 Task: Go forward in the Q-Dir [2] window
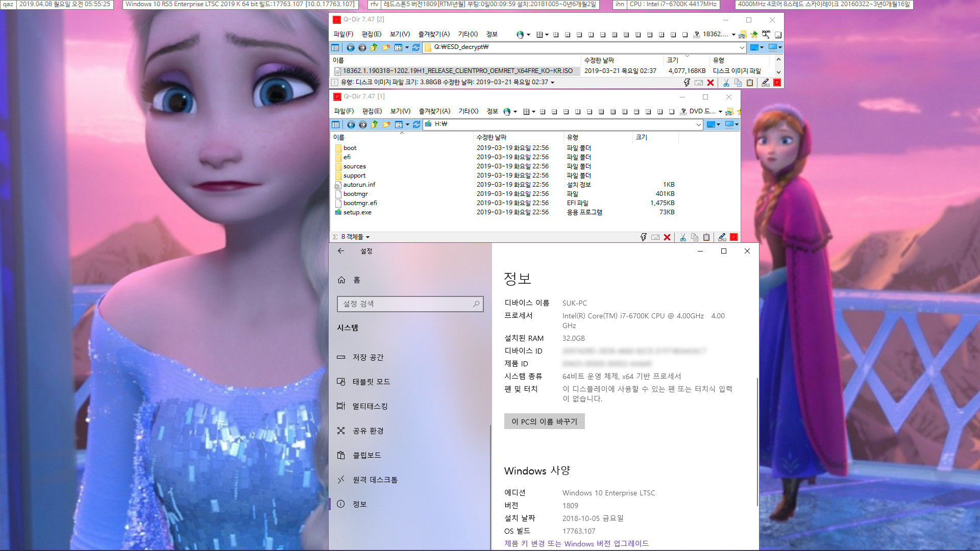click(362, 47)
